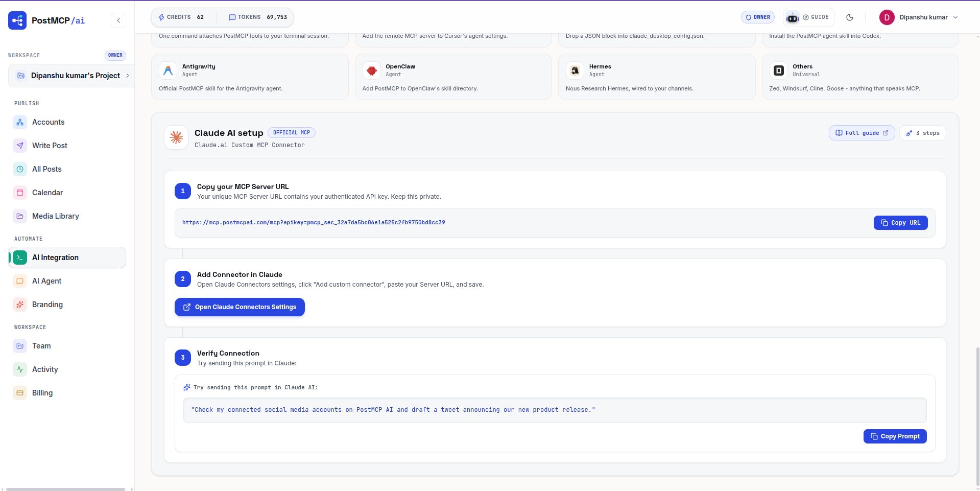This screenshot has width=980, height=491.
Task: Collapse the sidebar with the chevron button
Action: coord(118,20)
